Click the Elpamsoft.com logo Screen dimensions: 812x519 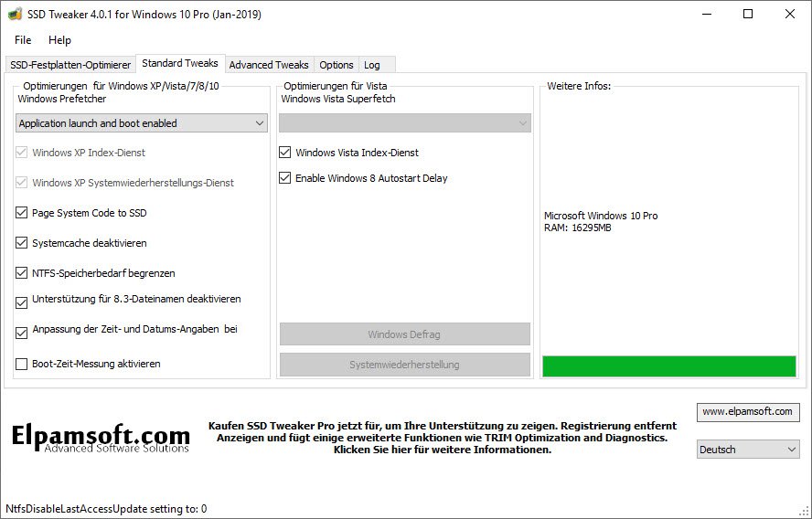tap(101, 438)
